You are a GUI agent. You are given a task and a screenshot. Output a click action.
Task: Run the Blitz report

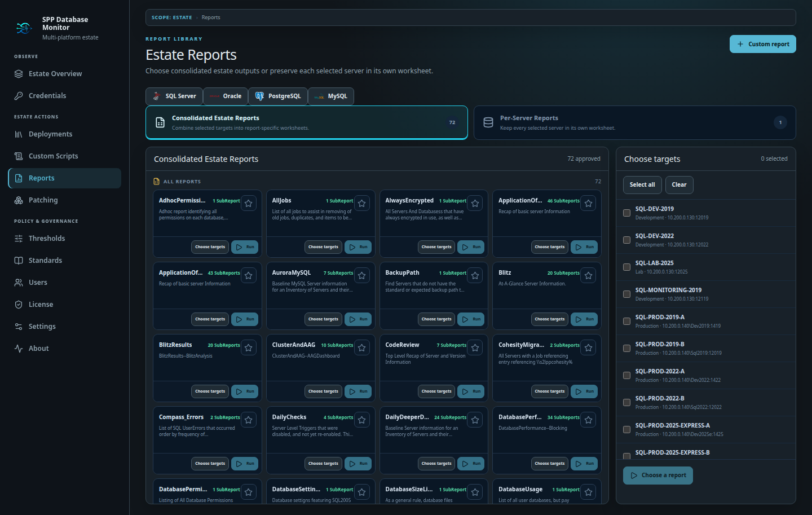coord(584,319)
